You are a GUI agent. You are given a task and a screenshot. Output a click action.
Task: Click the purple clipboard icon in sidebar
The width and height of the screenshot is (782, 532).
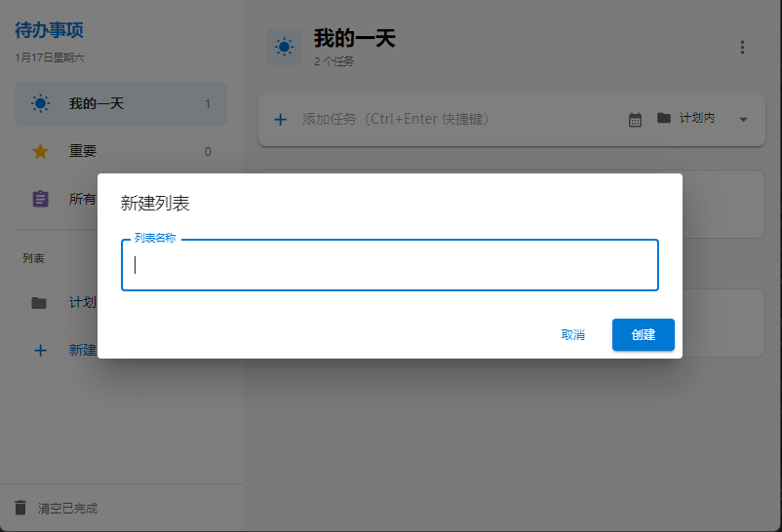40,199
